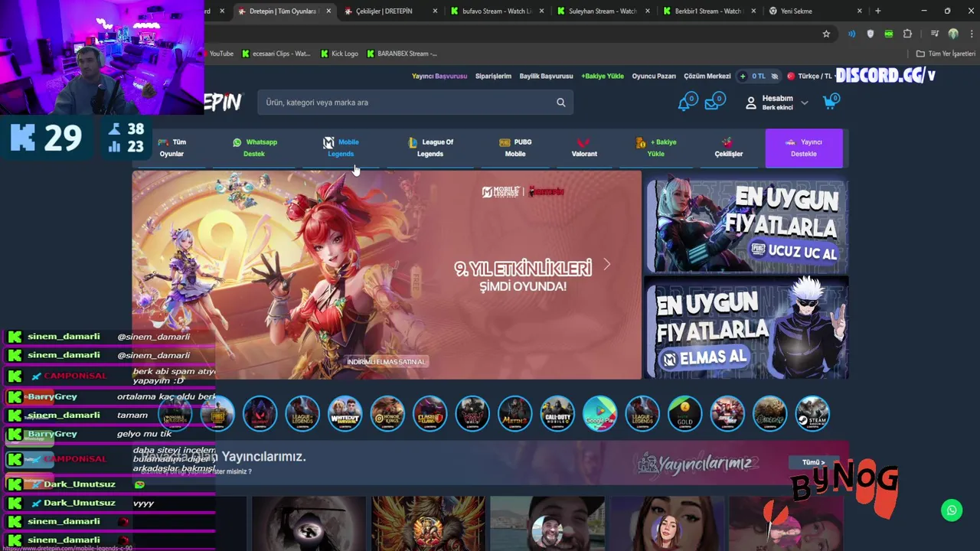Select the Gold circle icon
Image resolution: width=980 pixels, height=551 pixels.
click(x=684, y=413)
